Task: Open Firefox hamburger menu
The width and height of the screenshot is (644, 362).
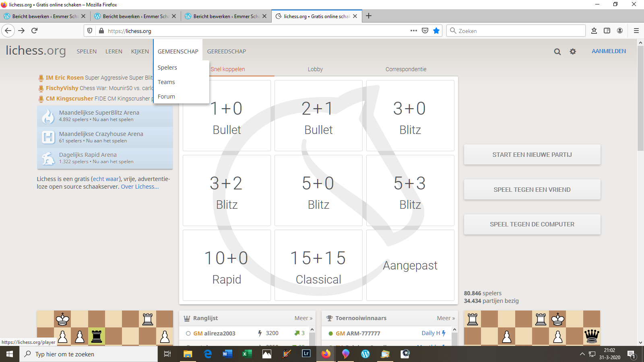Action: (x=636, y=31)
